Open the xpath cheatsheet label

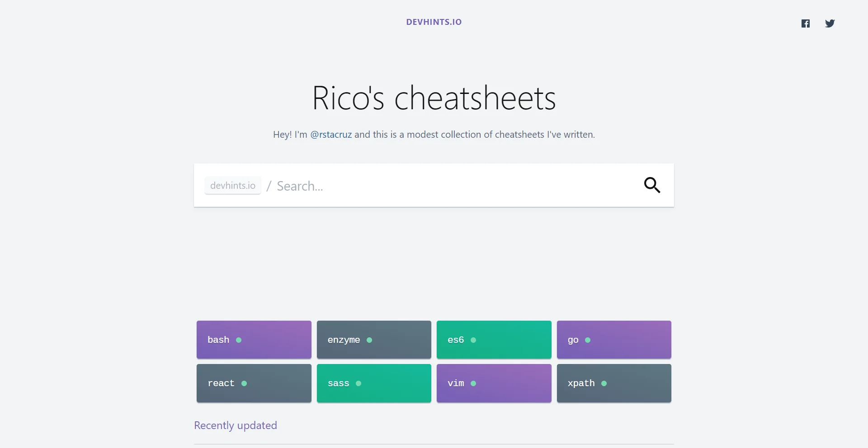pos(581,383)
